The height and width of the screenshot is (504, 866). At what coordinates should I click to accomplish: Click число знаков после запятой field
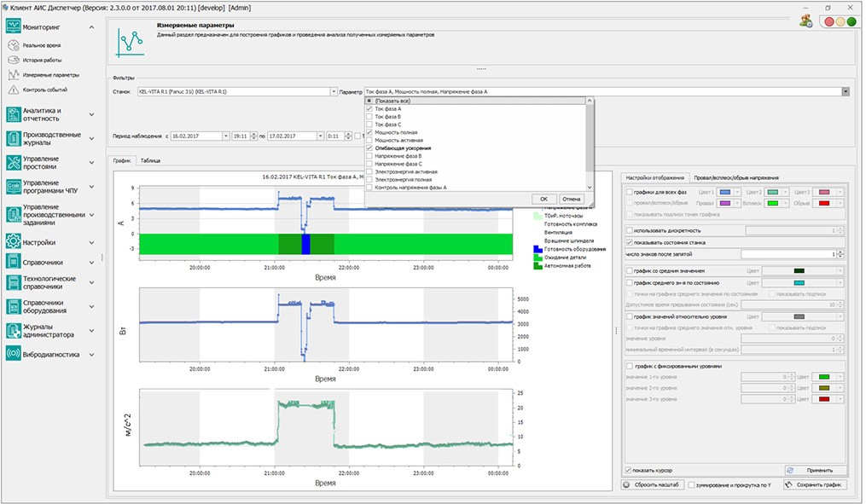click(x=792, y=254)
